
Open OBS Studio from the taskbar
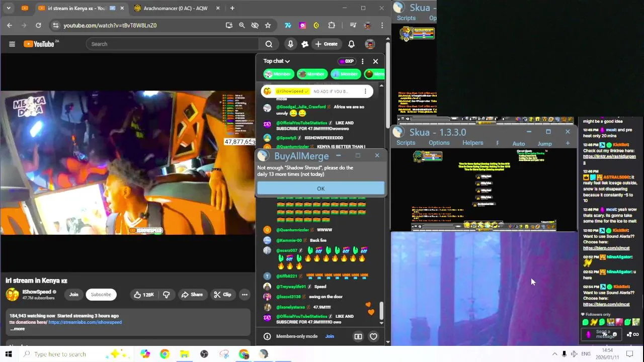(204, 354)
